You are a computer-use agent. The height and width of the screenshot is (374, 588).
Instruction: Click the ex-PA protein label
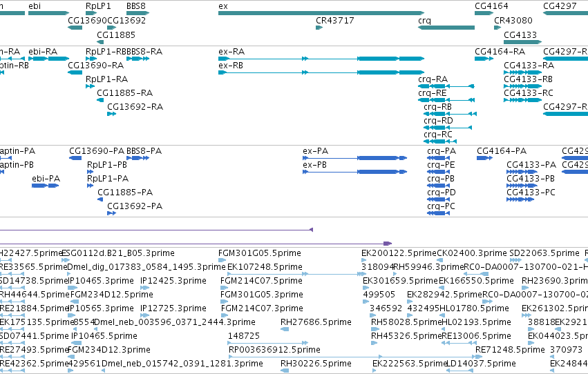[x=315, y=151]
